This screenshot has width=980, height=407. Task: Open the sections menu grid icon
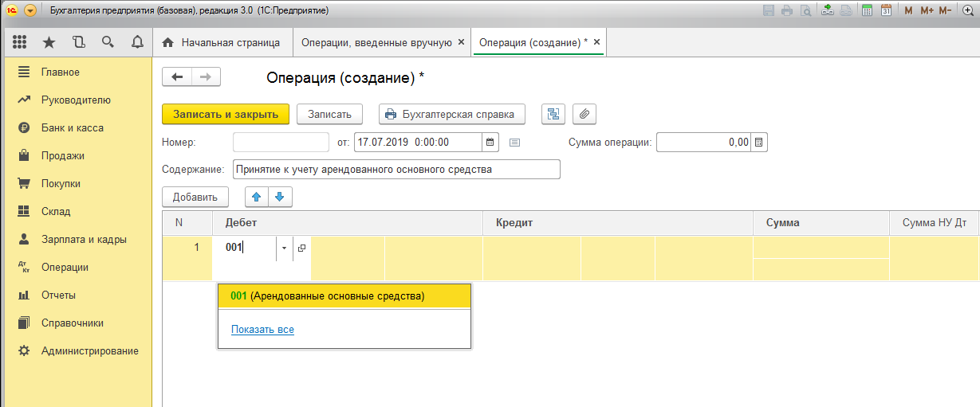coord(20,42)
